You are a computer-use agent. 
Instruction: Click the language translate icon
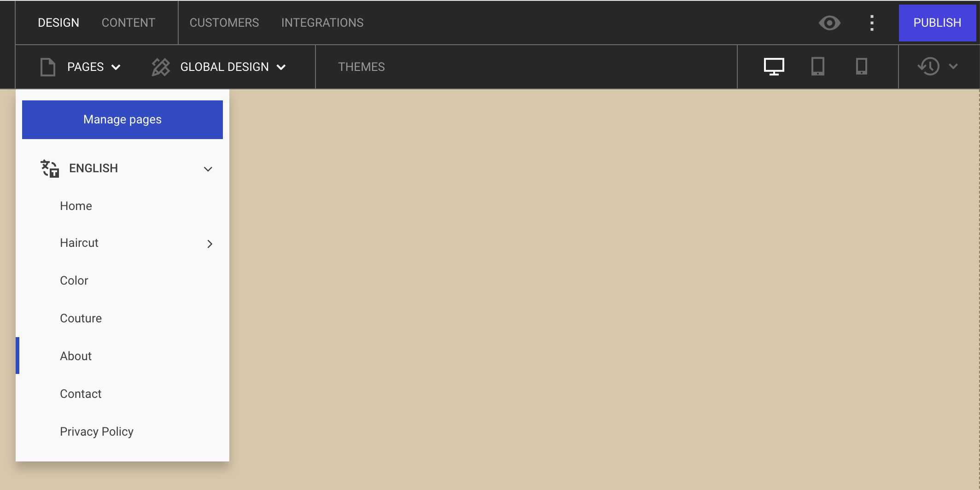50,168
